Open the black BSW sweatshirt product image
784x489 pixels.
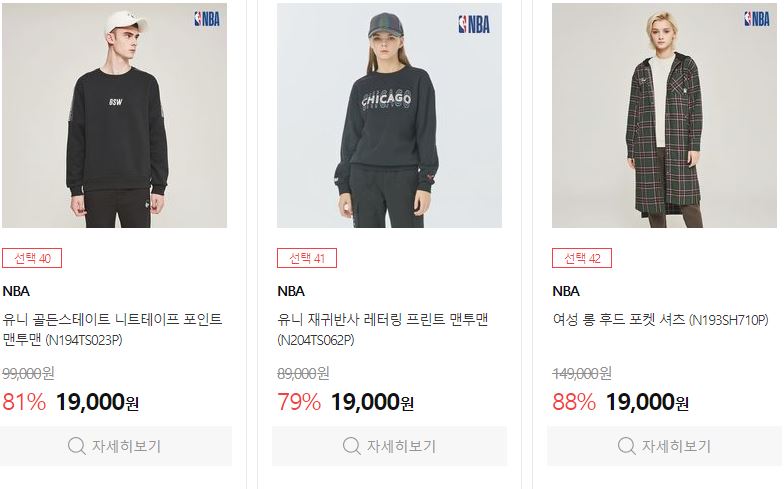point(114,116)
